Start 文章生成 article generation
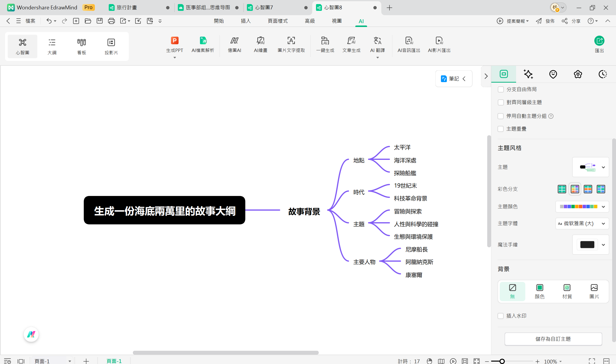Image resolution: width=616 pixels, height=364 pixels. coord(351,45)
